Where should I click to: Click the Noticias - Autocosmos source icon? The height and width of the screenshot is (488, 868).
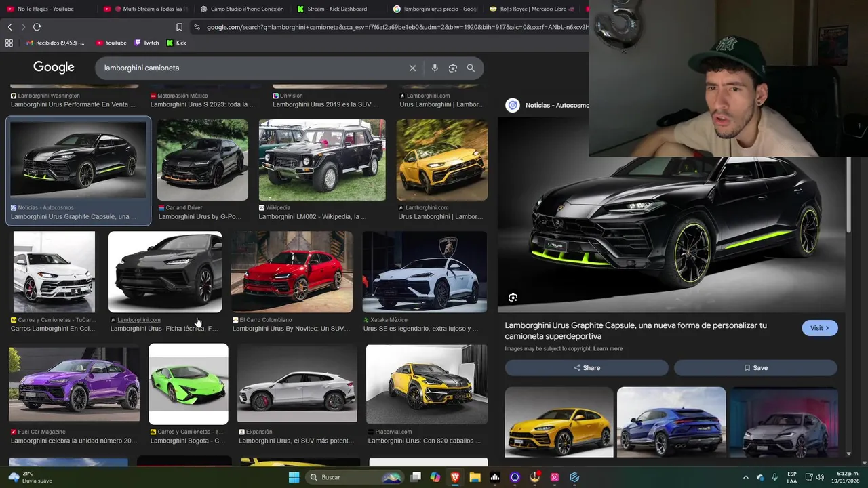pos(513,105)
